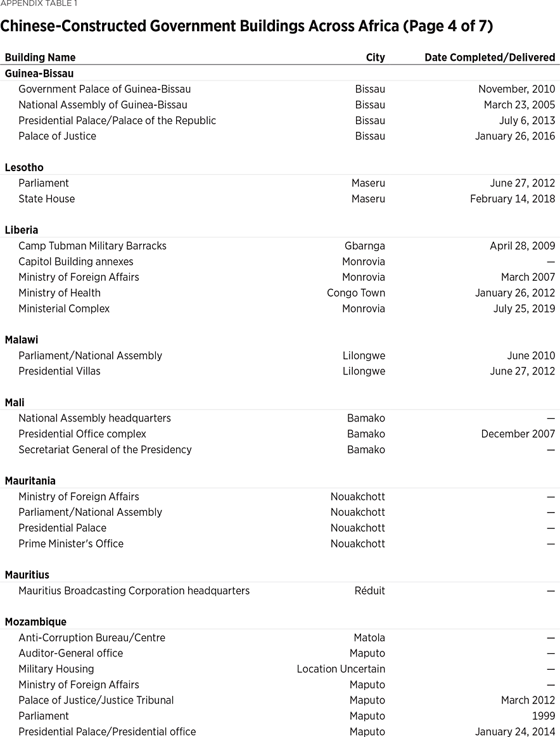
Task: Select the Malawi country heading
Action: pos(22,340)
